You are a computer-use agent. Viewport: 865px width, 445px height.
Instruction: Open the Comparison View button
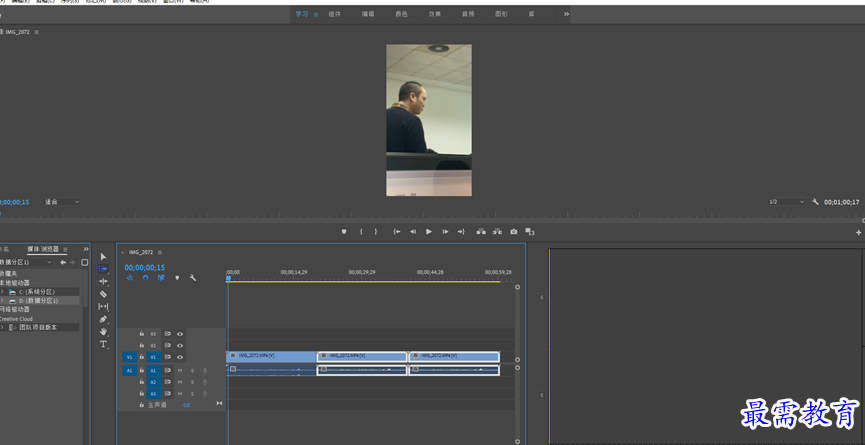(x=530, y=232)
